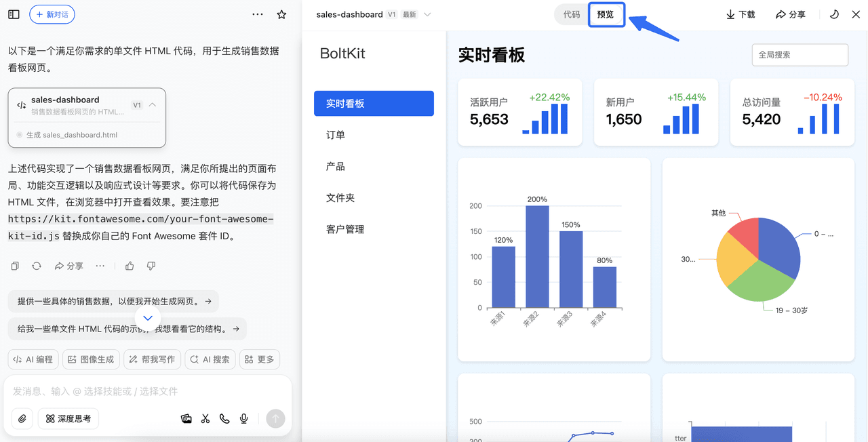
Task: Click the 全局搜索 search field
Action: click(800, 55)
